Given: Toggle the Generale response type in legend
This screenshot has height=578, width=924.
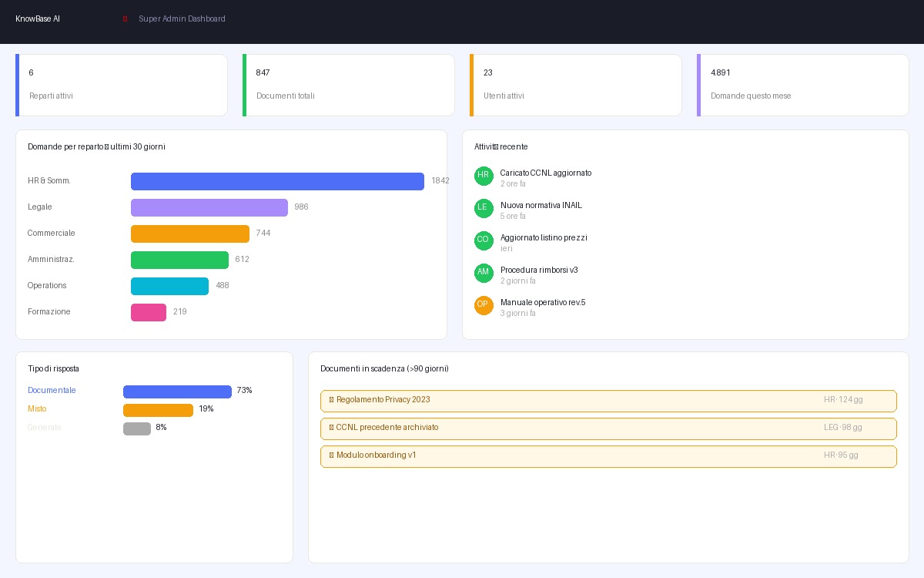Looking at the screenshot, I should 45,428.
